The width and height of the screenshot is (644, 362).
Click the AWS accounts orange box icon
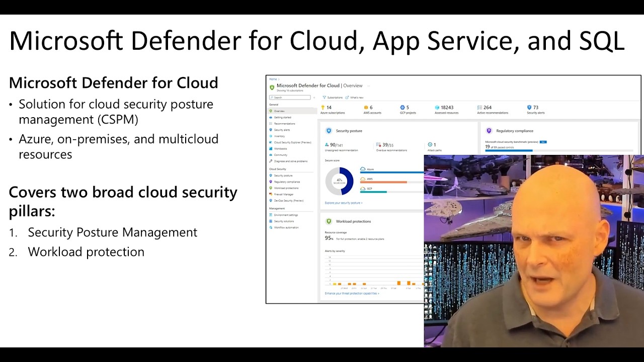366,107
